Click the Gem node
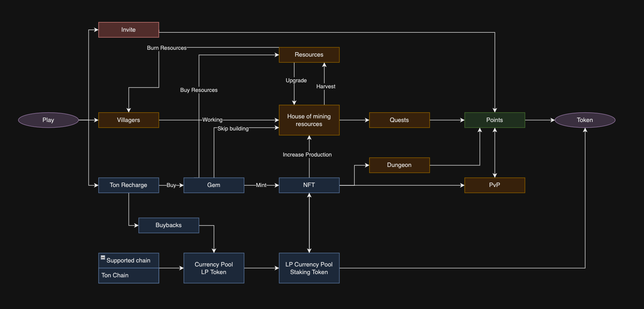644x309 pixels. pyautogui.click(x=213, y=185)
